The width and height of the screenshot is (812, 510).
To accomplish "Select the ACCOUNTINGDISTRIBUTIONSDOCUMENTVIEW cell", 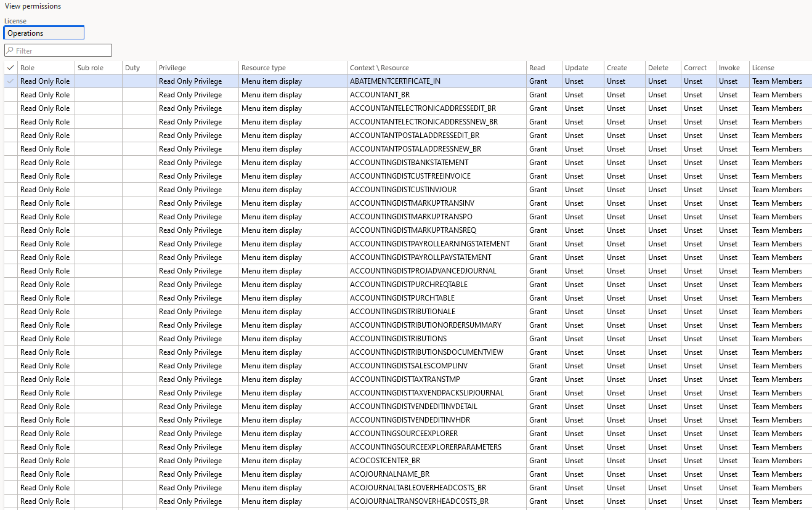I will [x=437, y=352].
